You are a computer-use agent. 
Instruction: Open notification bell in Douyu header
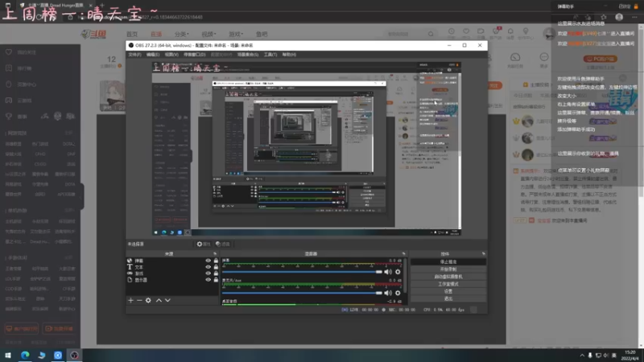click(510, 31)
